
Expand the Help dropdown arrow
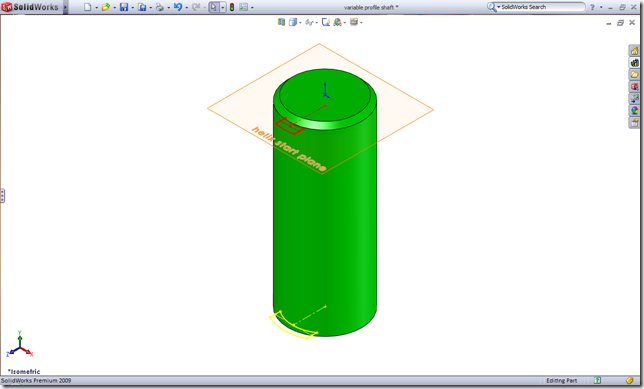pos(601,7)
